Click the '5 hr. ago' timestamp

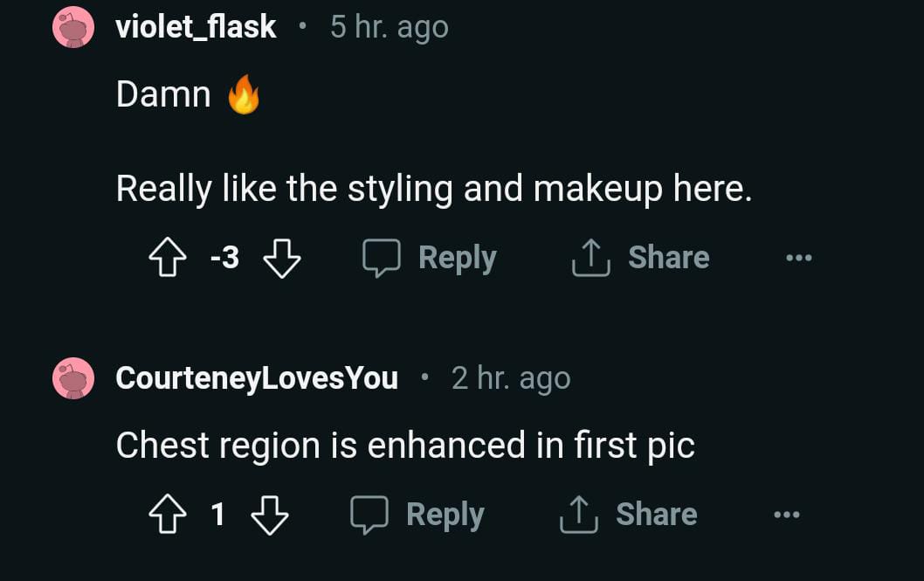pos(390,27)
